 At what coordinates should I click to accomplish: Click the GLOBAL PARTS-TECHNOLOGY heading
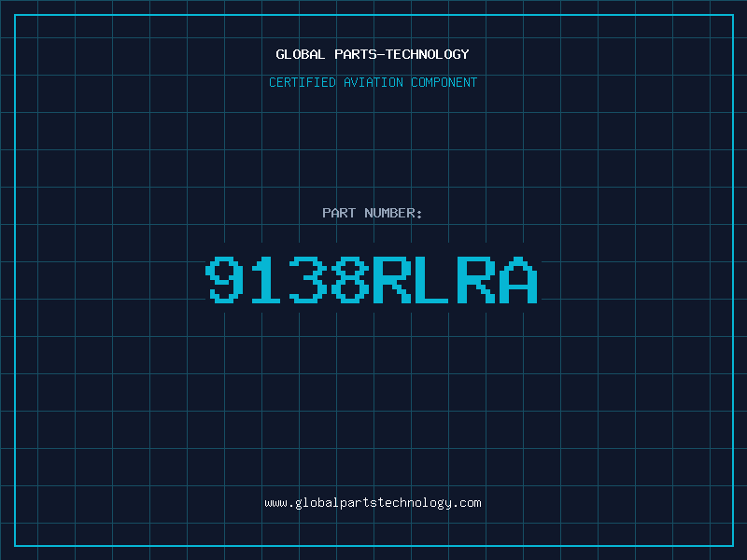(373, 54)
